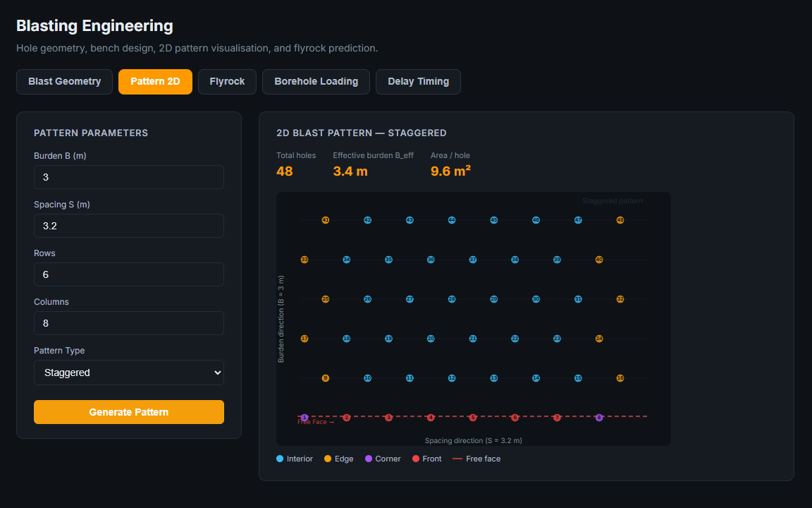Select corner hole 1 on free face

click(x=304, y=418)
